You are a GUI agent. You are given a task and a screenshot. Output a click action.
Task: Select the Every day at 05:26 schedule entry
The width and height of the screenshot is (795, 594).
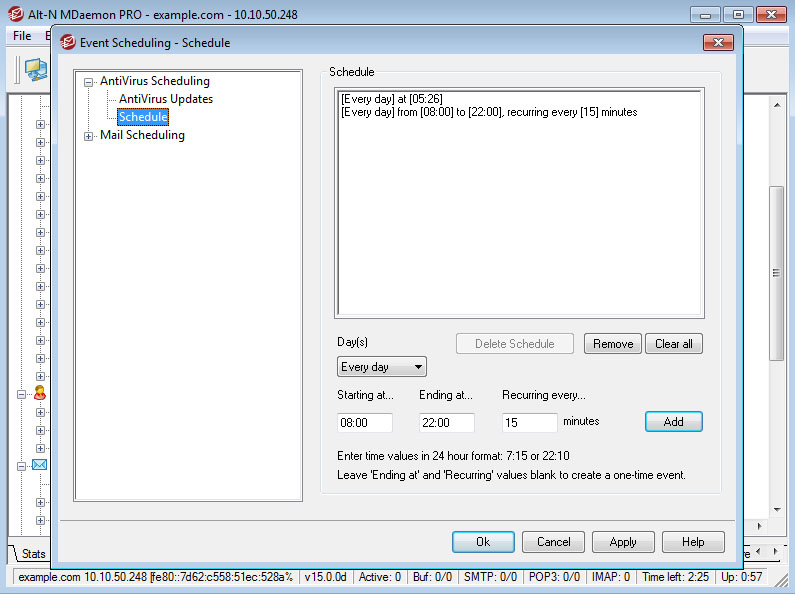coord(391,99)
